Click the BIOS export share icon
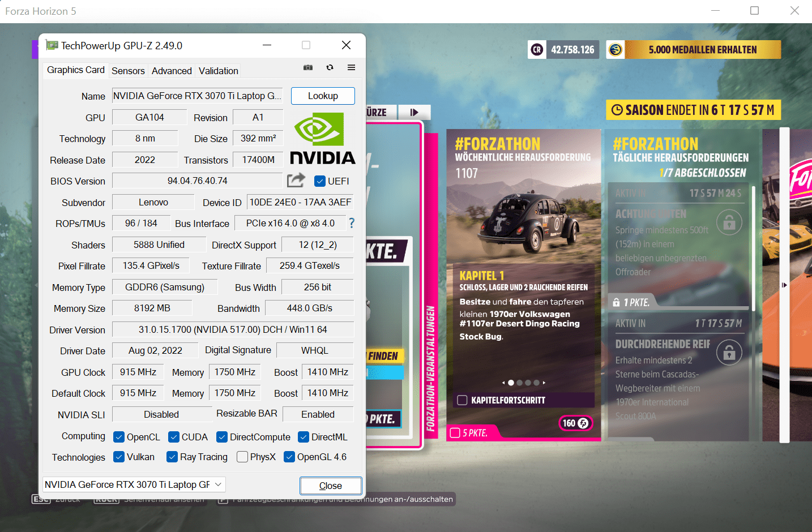The image size is (812, 532). click(x=296, y=180)
